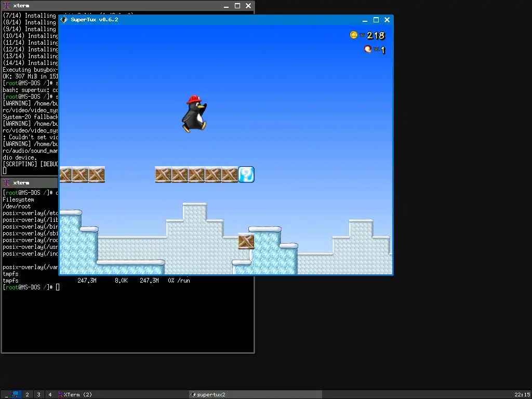Click Tux the penguin with red fire hat
The height and width of the screenshot is (399, 532).
click(194, 114)
